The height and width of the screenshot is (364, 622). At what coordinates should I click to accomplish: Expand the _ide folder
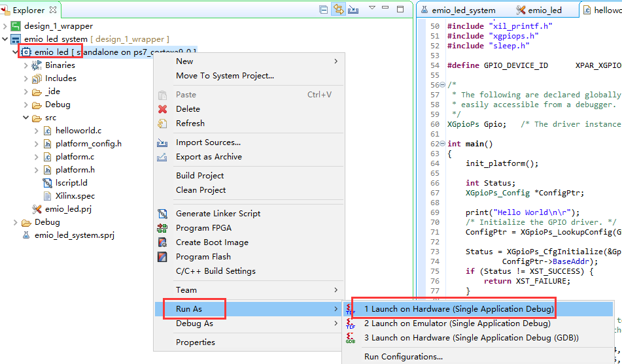click(26, 91)
